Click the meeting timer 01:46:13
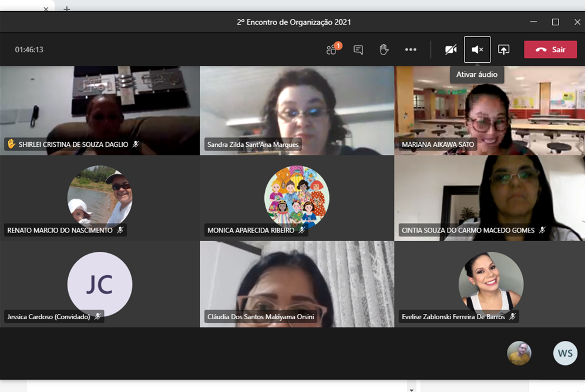 (x=29, y=49)
